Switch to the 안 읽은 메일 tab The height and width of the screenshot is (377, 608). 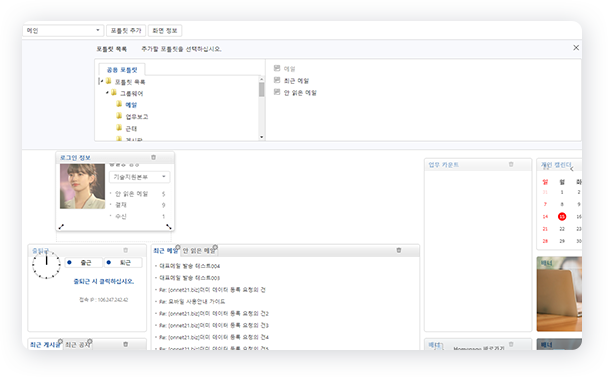coord(199,251)
